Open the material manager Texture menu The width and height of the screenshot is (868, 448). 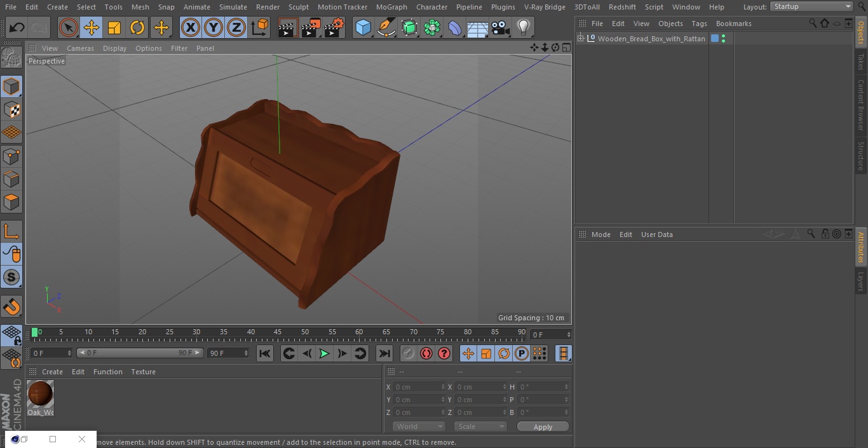tap(143, 372)
